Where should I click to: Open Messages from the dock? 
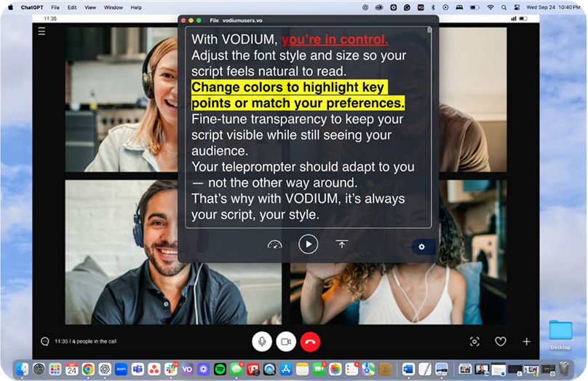point(237,370)
